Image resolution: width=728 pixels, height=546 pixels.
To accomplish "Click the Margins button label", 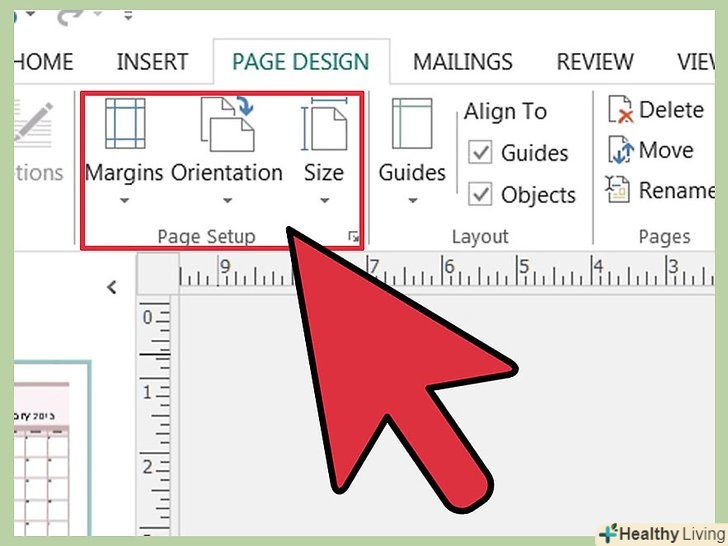I will [x=124, y=173].
